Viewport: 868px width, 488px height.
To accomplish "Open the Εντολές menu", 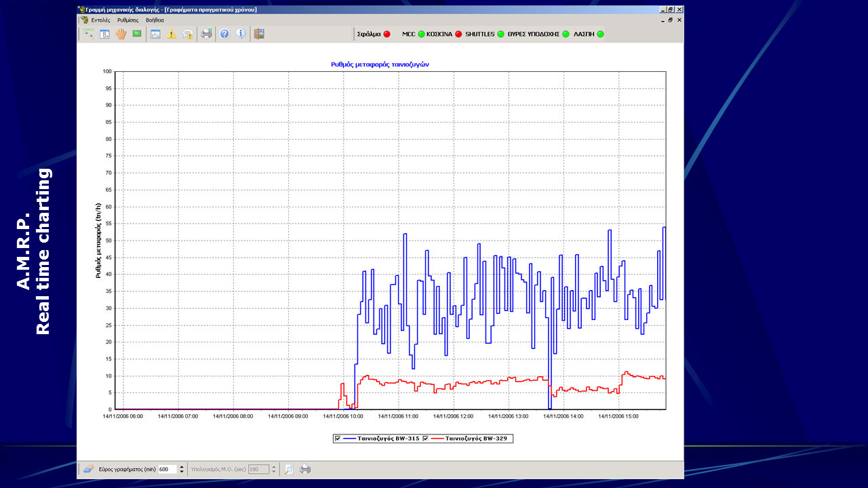I will point(100,20).
